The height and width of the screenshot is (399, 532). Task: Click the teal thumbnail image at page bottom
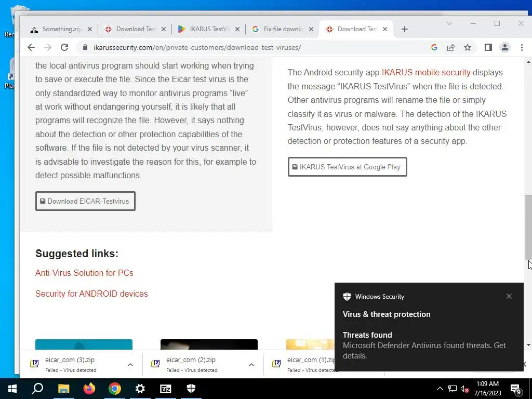(84, 344)
